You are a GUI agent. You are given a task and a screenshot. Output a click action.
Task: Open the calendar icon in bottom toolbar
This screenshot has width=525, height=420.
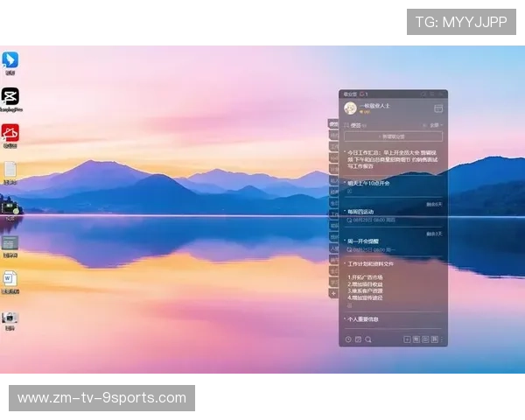point(358,339)
